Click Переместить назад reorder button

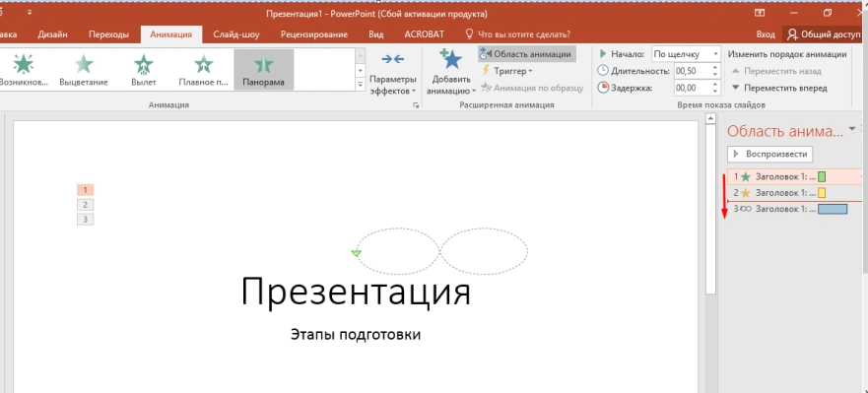point(776,71)
